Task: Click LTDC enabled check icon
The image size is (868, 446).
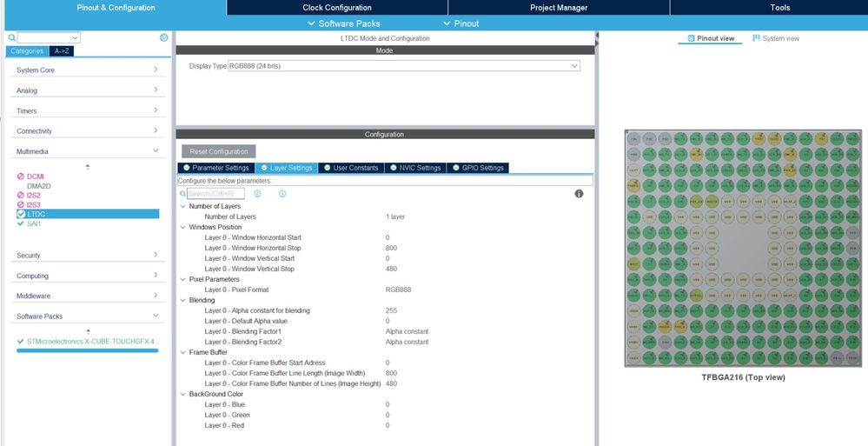Action: click(x=21, y=214)
